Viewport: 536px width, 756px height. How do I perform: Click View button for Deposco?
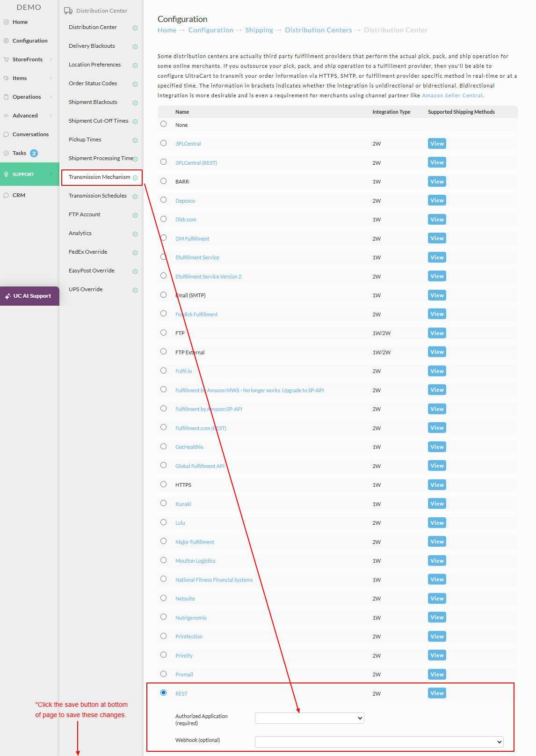437,200
